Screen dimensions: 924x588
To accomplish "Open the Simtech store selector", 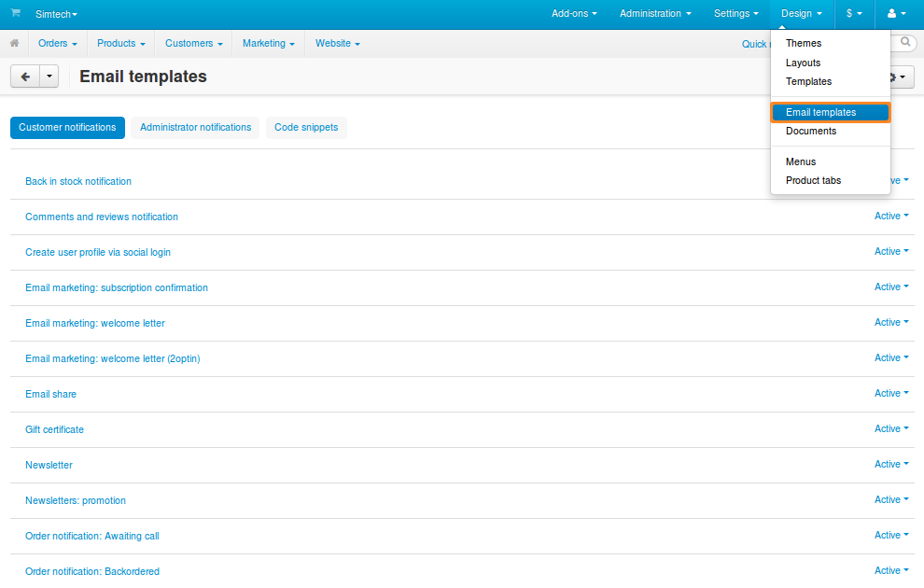I will (56, 14).
